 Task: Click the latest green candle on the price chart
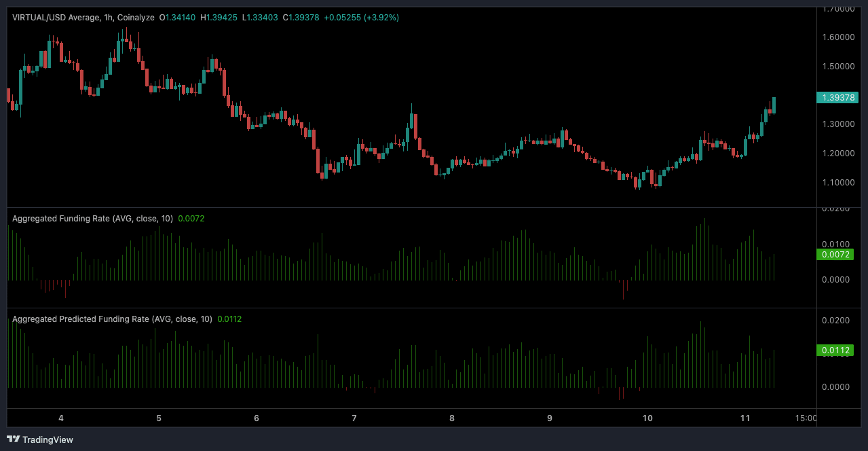pos(774,105)
